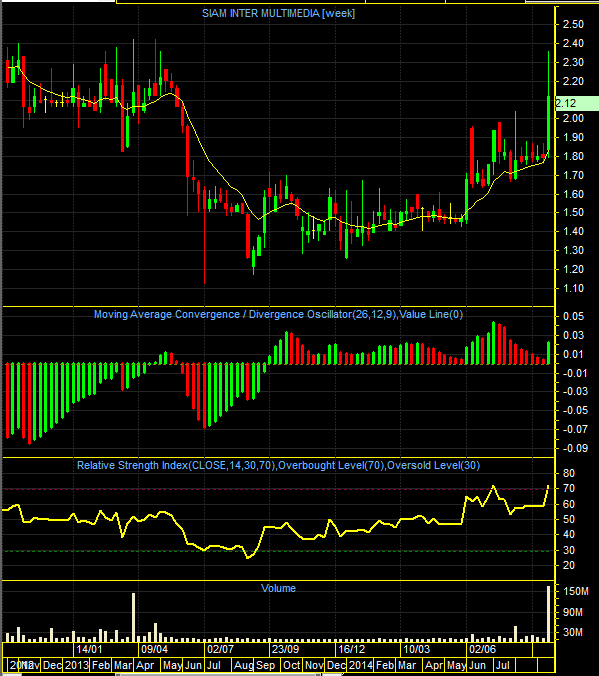Select the 14/01 date marker
This screenshot has width=599, height=676.
(89, 649)
